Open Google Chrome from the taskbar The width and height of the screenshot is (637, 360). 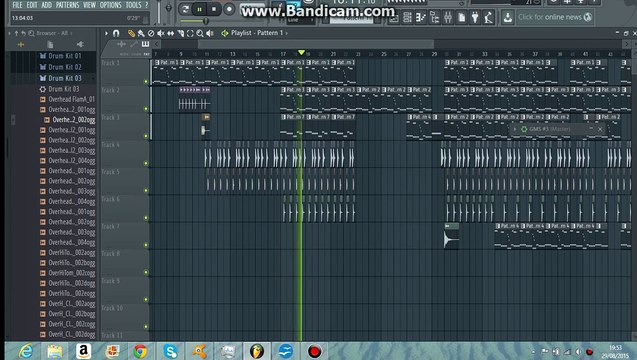coord(140,351)
